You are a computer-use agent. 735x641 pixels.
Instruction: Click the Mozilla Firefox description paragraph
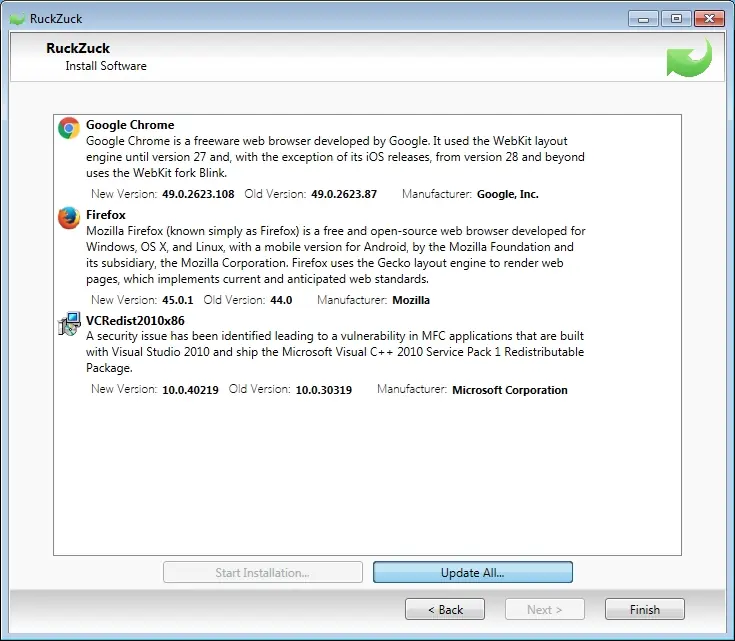336,255
